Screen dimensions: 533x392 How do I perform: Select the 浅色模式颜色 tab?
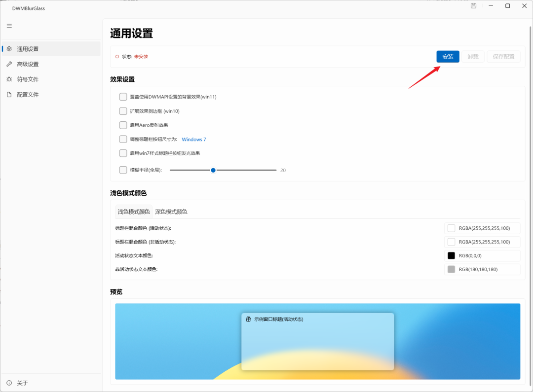click(133, 211)
